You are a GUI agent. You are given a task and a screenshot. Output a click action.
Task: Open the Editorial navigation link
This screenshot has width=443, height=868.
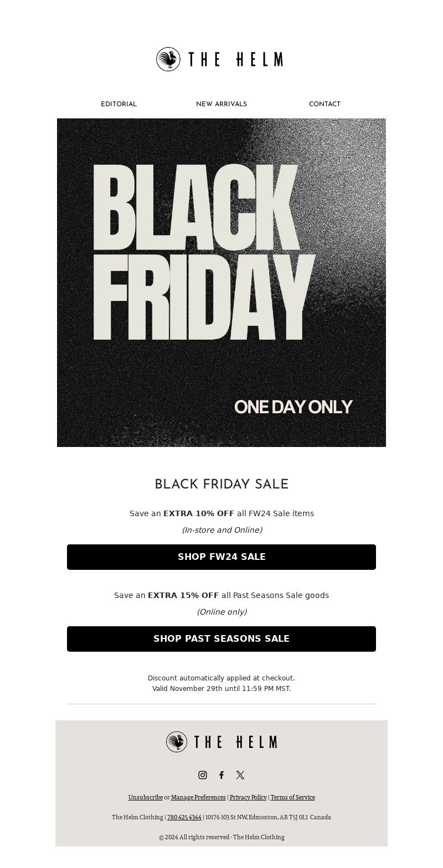[x=119, y=104]
